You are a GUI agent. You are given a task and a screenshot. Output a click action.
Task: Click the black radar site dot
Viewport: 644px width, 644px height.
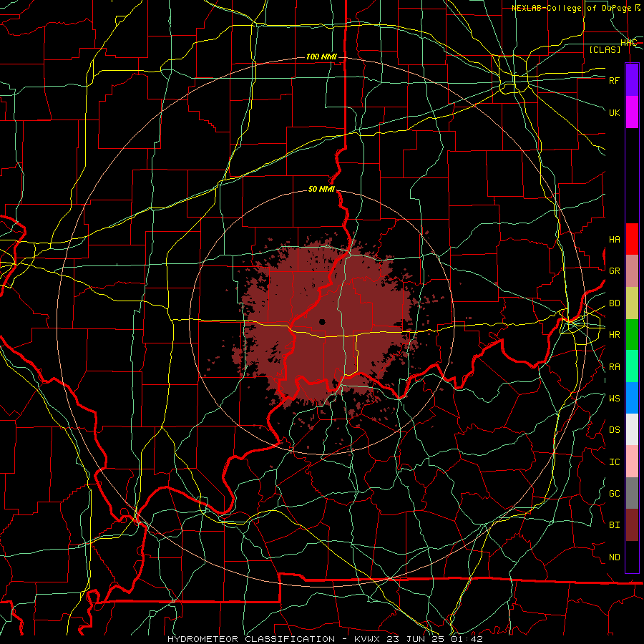322,322
